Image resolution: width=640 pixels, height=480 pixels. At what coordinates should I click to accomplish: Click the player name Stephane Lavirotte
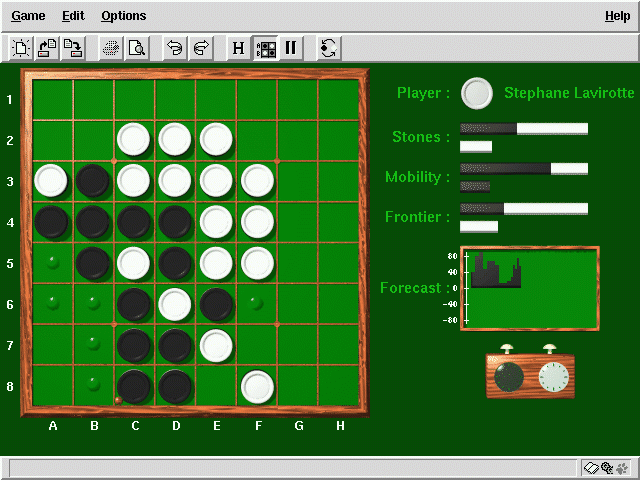[568, 93]
